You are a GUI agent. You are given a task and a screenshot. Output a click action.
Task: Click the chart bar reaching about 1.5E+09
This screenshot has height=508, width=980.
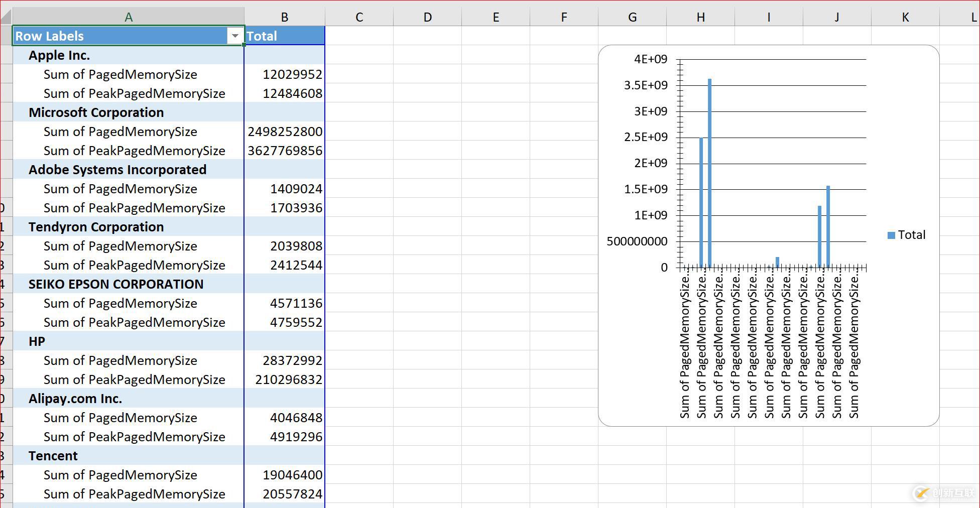pos(828,226)
